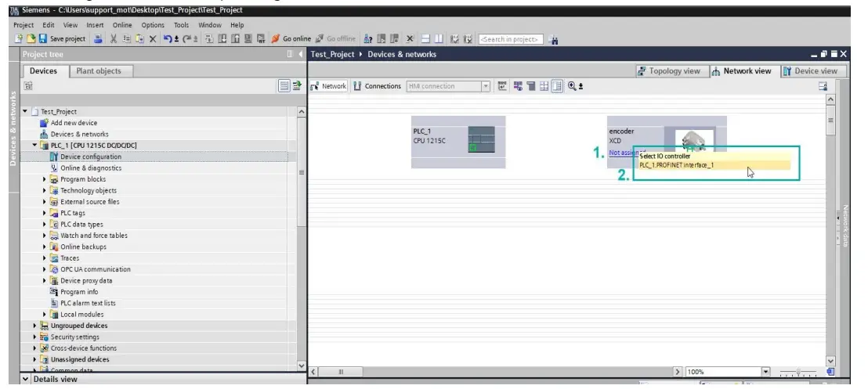The width and height of the screenshot is (868, 389).
Task: Expand the Technology objects node
Action: [45, 190]
